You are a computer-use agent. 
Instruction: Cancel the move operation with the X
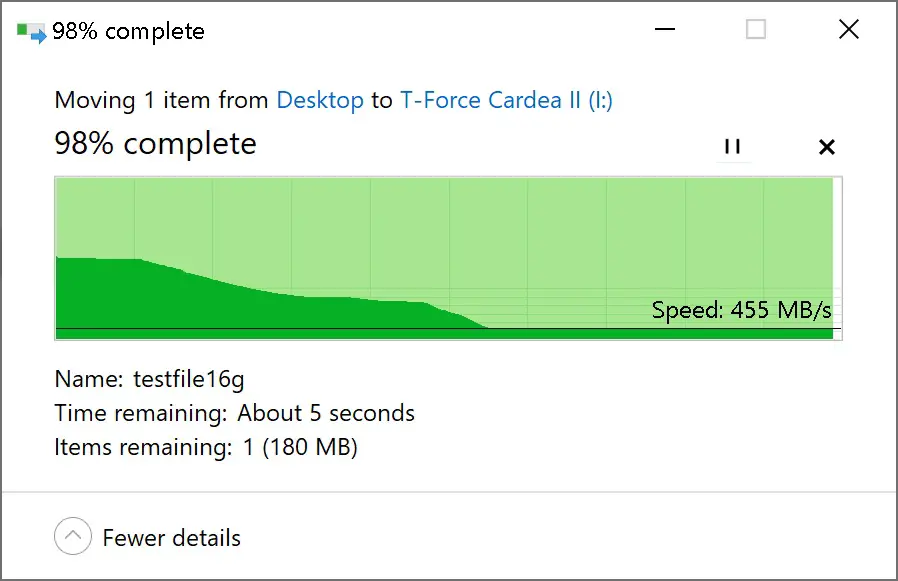pos(826,147)
